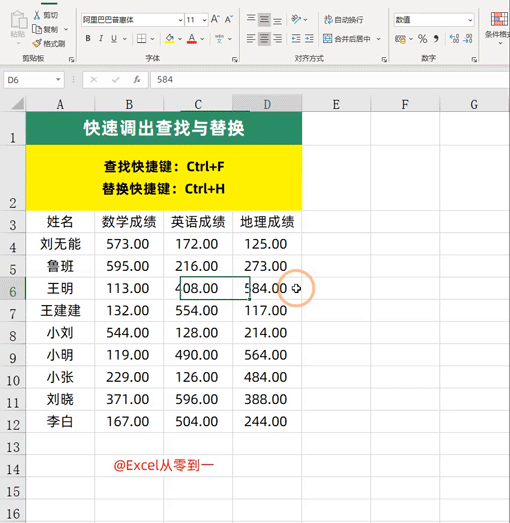The image size is (510, 523).
Task: Expand merge and center dropdown arrow
Action: coord(379,39)
